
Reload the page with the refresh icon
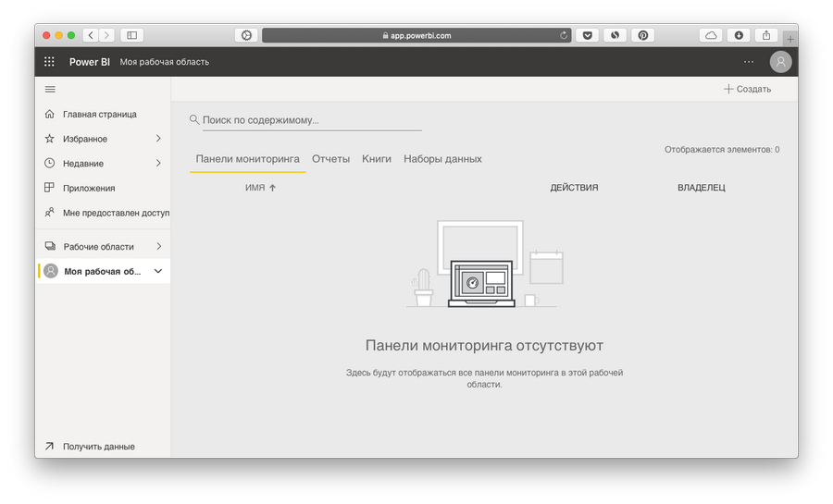[563, 35]
